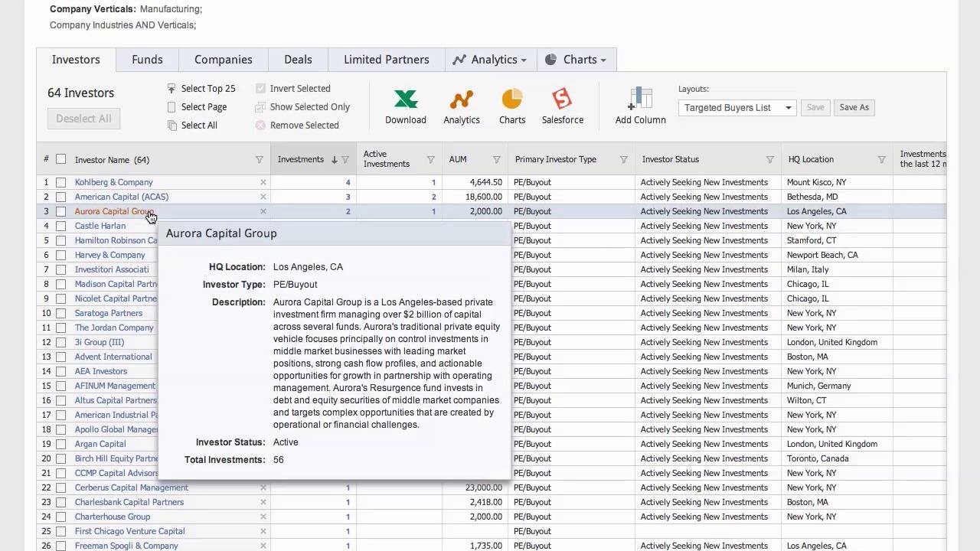
Task: Switch to the Deals tab
Action: (298, 60)
